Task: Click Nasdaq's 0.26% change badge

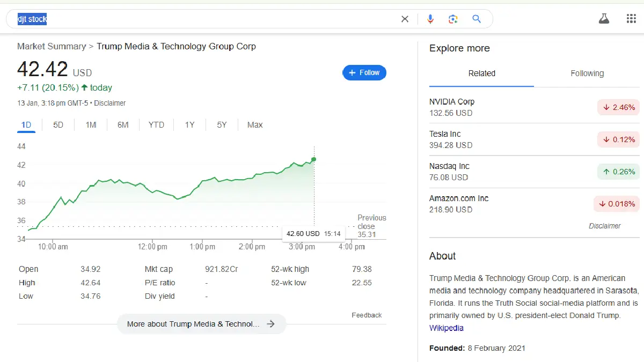Action: click(619, 172)
